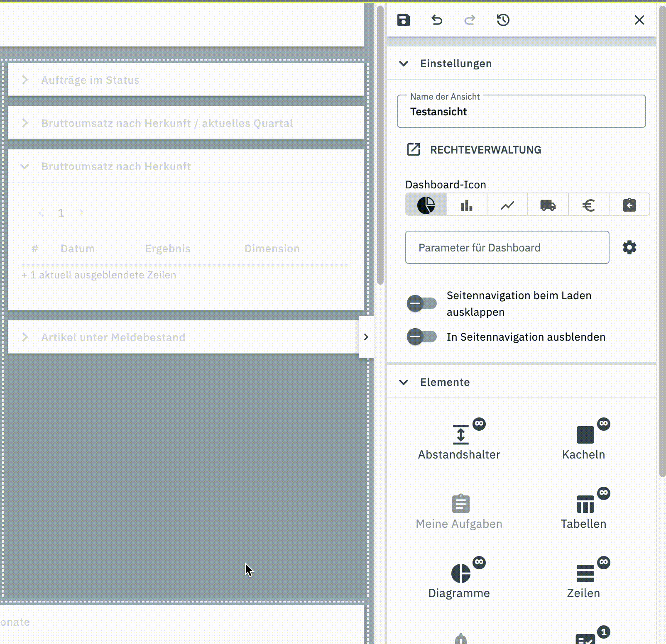Open the version history icon
Screen dimensions: 666x644
click(x=503, y=20)
